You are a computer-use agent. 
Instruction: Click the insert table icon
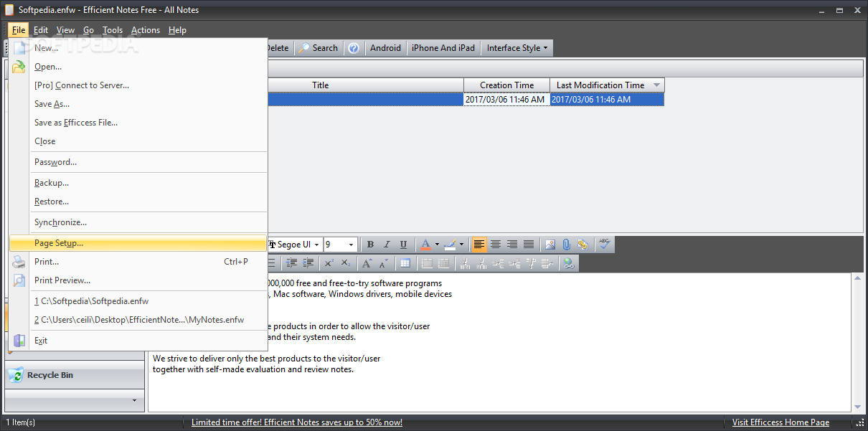coord(405,263)
